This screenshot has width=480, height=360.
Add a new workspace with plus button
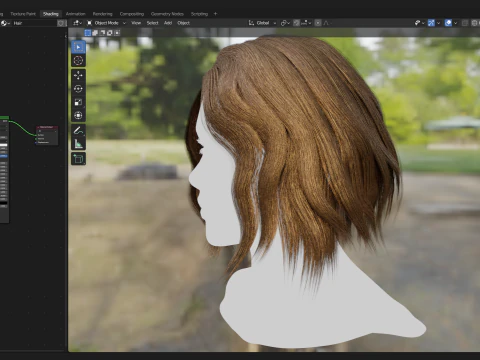pyautogui.click(x=215, y=14)
